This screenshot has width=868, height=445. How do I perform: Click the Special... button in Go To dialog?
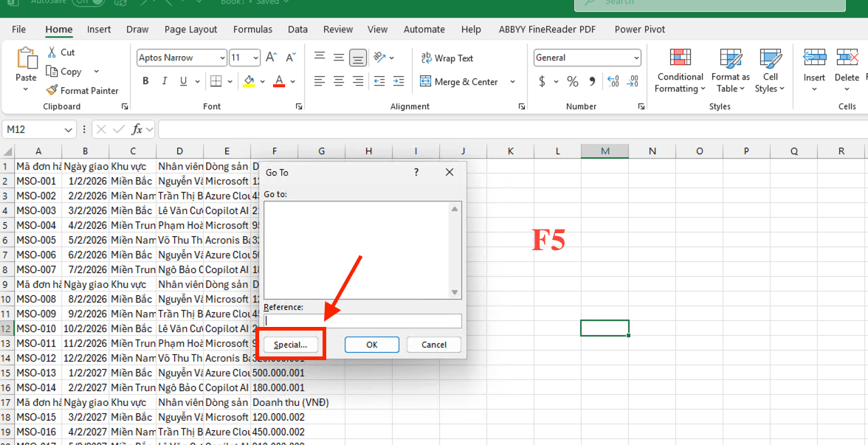[290, 345]
